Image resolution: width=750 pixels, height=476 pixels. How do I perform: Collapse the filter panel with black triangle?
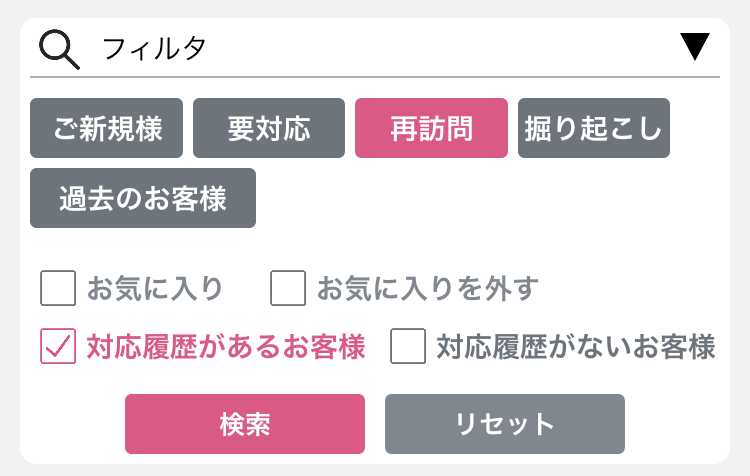(695, 46)
